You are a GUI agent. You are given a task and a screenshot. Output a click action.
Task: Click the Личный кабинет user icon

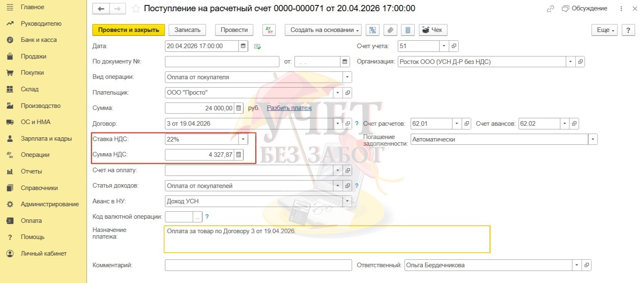coord(10,254)
